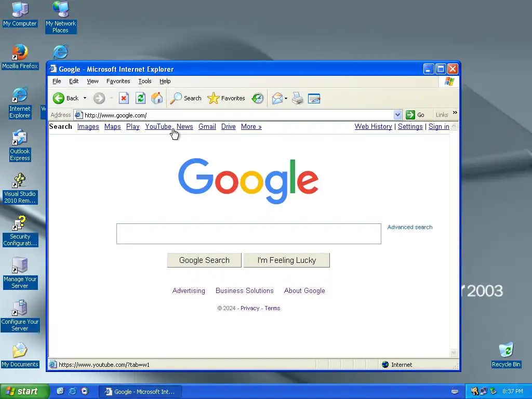Open the View menu
This screenshot has width=532, height=399.
pos(92,81)
